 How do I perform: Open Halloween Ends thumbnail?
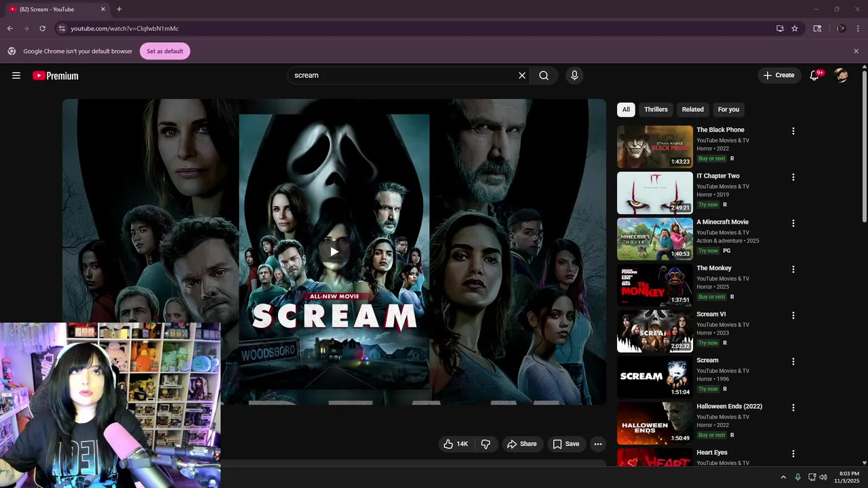(x=655, y=423)
